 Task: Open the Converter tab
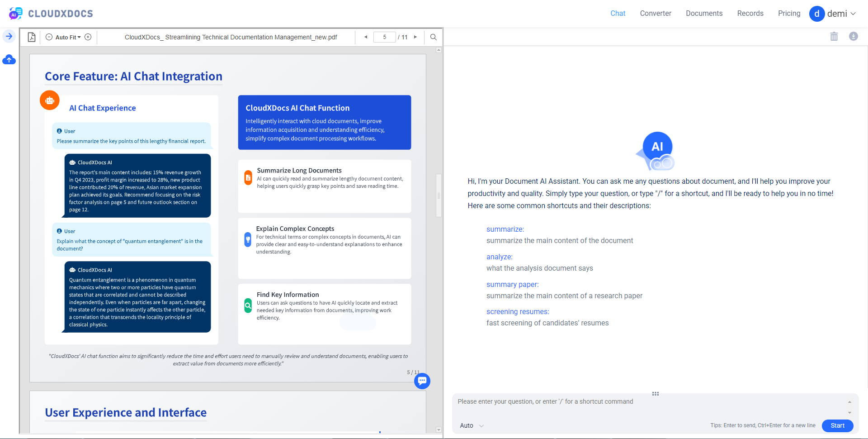656,14
